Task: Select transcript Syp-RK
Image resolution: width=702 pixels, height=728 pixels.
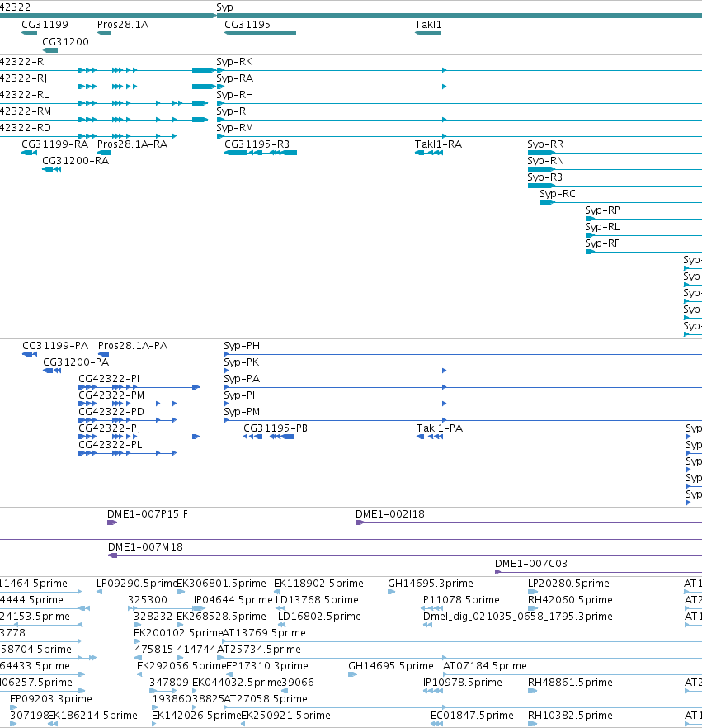Action: 234,62
